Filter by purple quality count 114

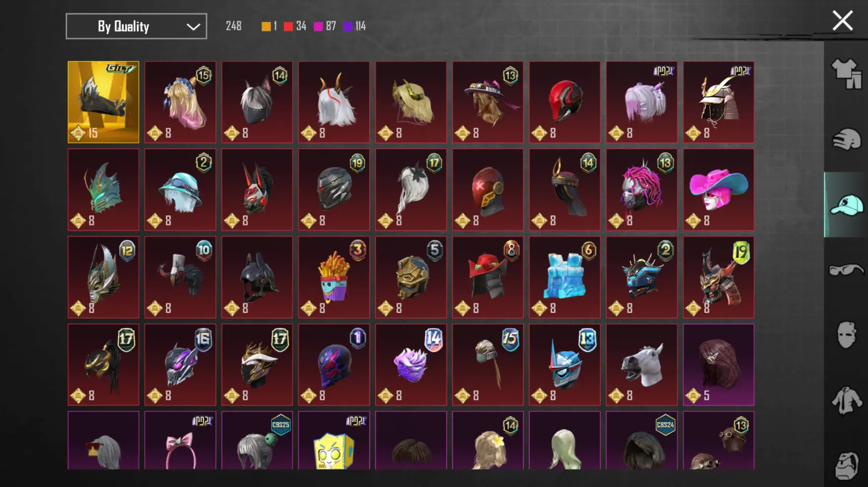(x=355, y=26)
